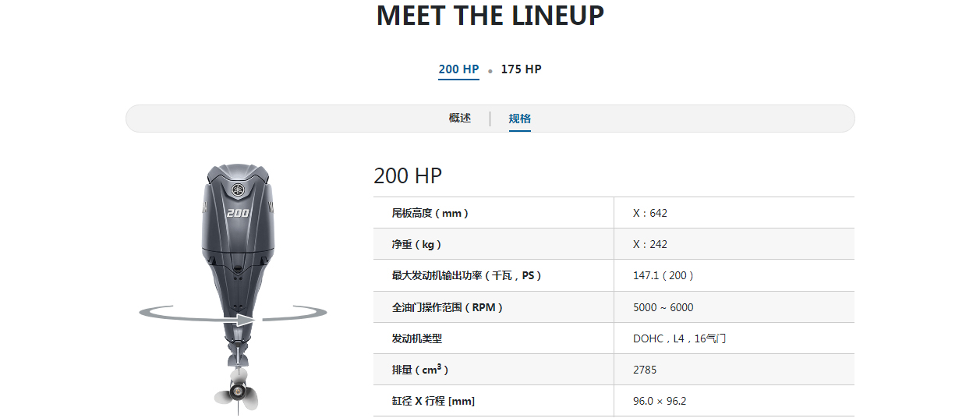Screen dimensions: 980x418
Task: Click the X : 642 transom height value
Action: pos(650,213)
